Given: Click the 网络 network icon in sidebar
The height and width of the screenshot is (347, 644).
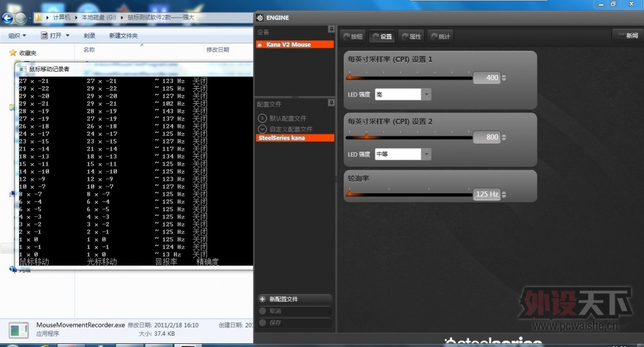Looking at the screenshot, I should tap(13, 270).
